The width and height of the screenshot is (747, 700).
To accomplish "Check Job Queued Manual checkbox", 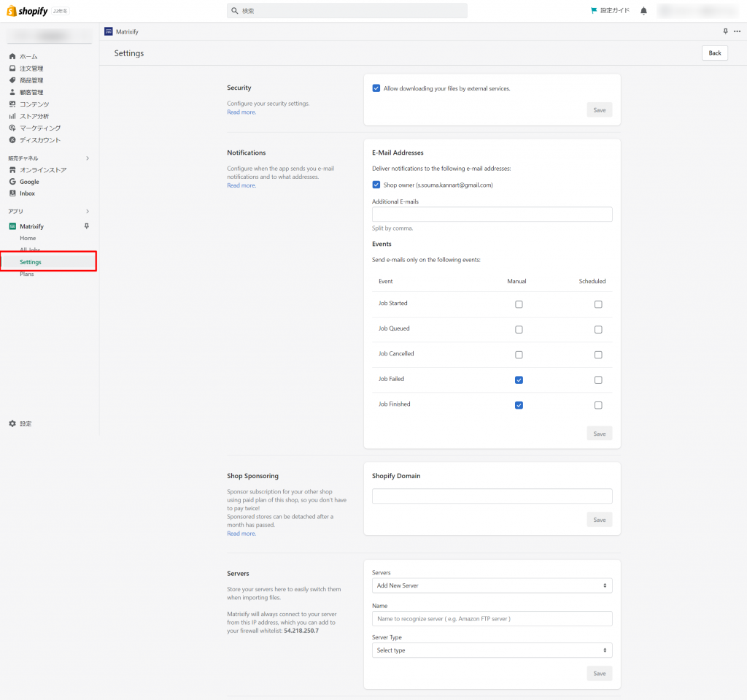I will 519,329.
